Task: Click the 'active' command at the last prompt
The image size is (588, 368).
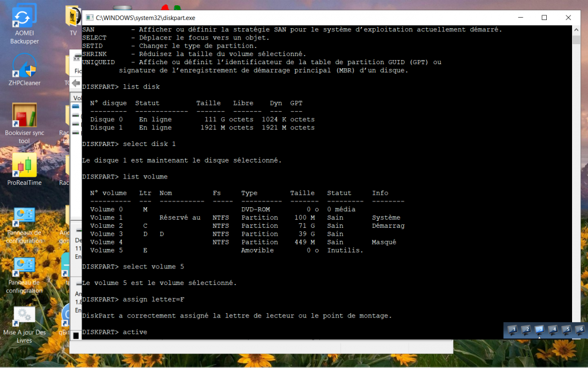Action: 135,332
